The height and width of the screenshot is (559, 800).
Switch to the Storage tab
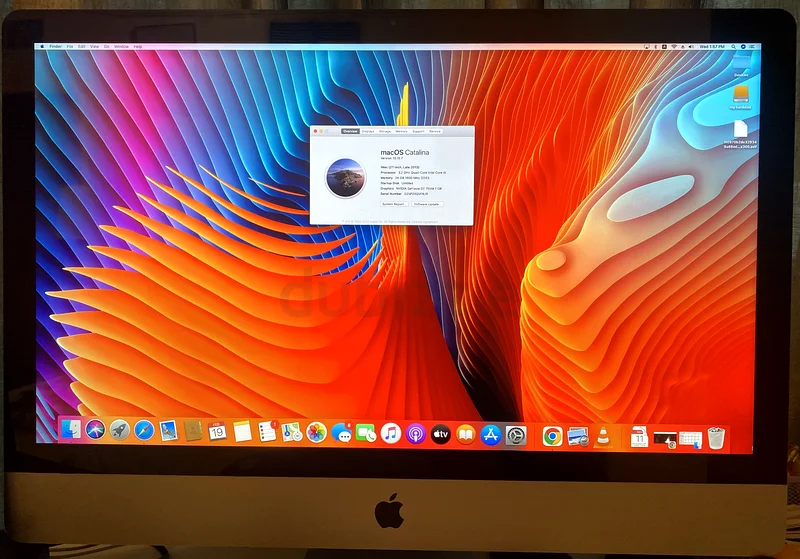(385, 131)
